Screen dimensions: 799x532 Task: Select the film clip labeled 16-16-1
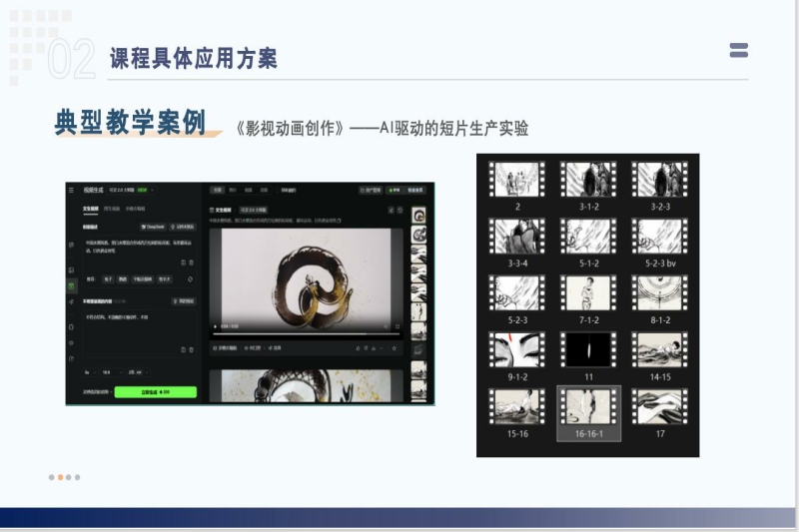(588, 411)
